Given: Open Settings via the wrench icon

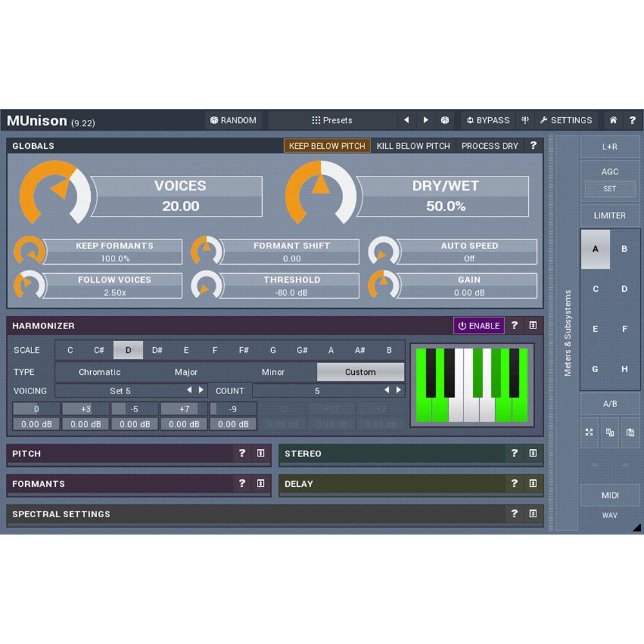Looking at the screenshot, I should click(x=567, y=120).
